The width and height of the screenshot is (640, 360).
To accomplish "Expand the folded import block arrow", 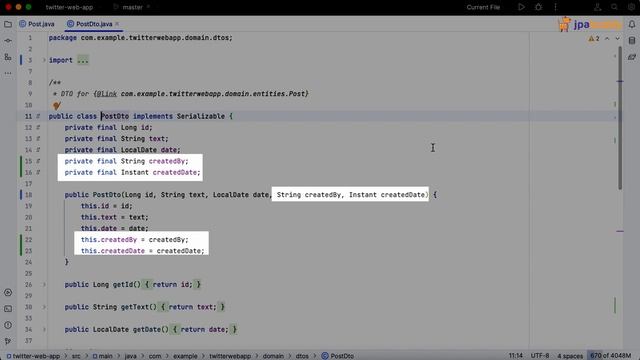I will tap(44, 60).
